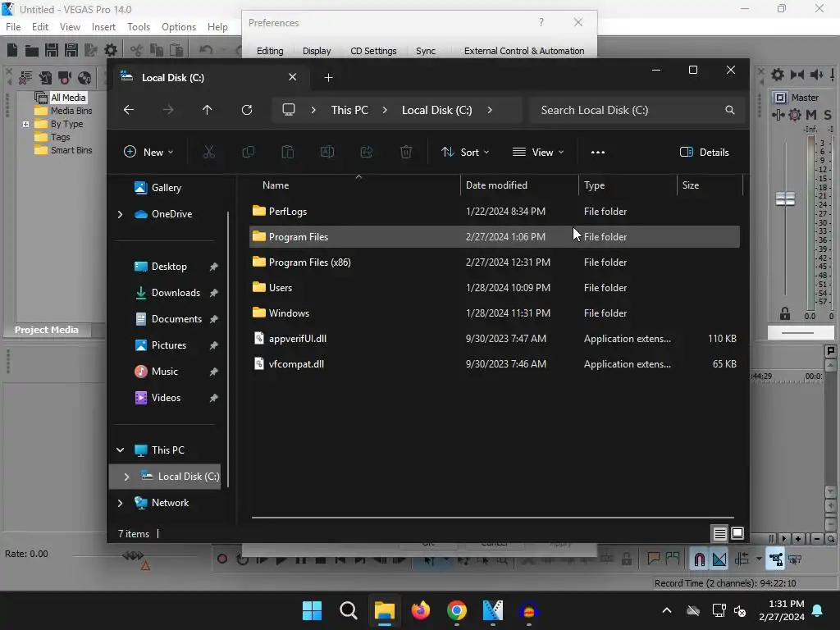The height and width of the screenshot is (630, 840).
Task: Show hidden system tray icons
Action: (x=666, y=610)
